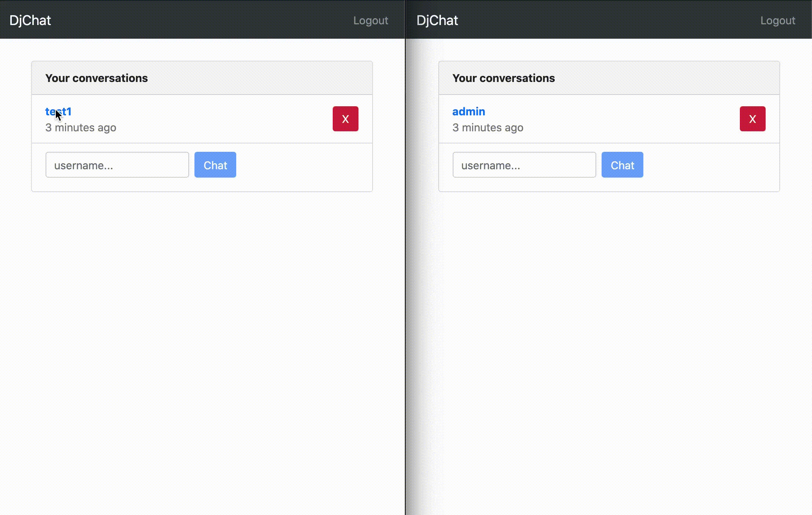Select admin from conversations list
This screenshot has width=812, height=515.
pyautogui.click(x=468, y=111)
